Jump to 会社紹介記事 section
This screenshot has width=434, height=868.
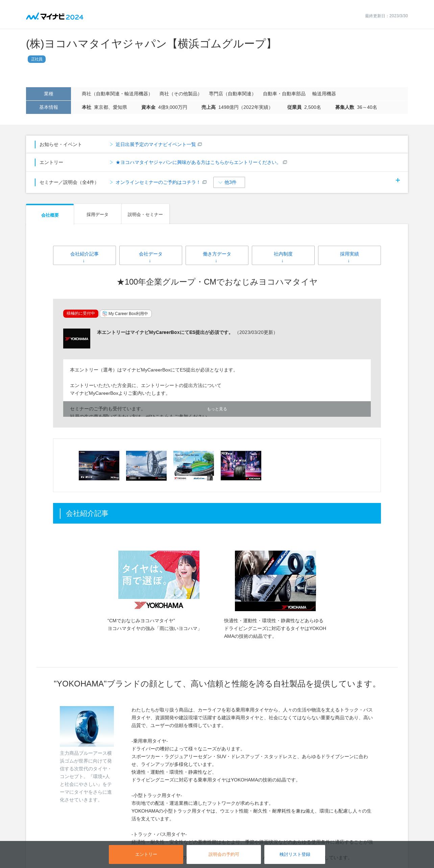[x=85, y=255]
